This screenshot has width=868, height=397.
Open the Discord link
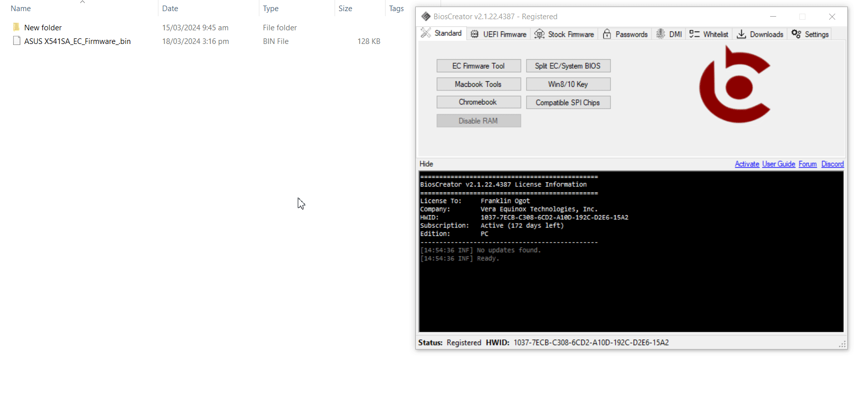[x=832, y=164]
